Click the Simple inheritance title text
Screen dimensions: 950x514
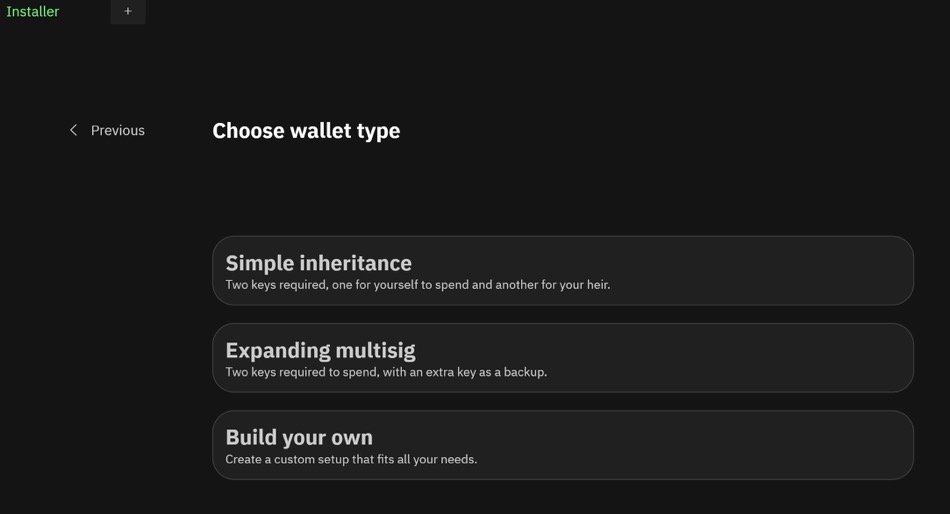pyautogui.click(x=318, y=262)
